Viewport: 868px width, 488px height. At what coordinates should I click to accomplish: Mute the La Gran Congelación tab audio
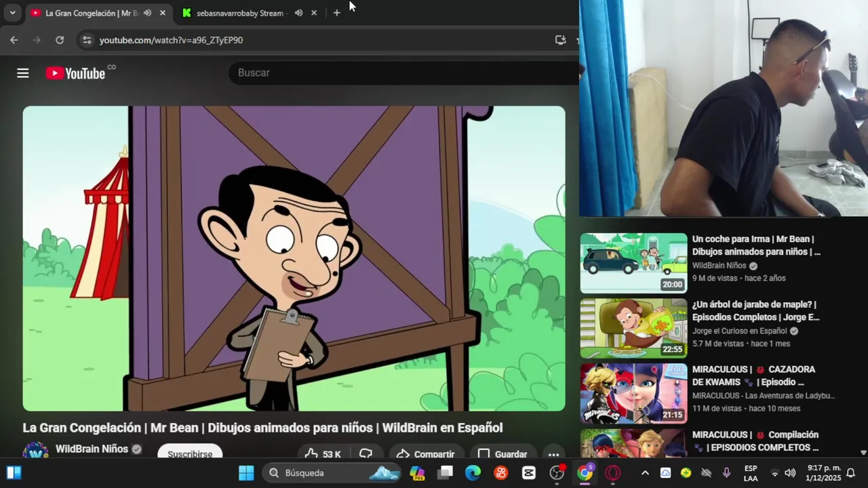147,13
